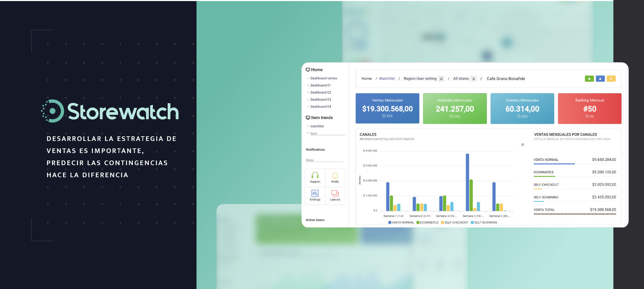Toggle SELF SCANNING legend series

tap(484, 222)
